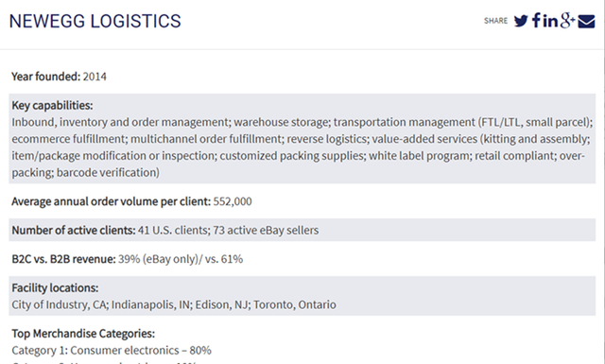Click the Key capabilities heading
This screenshot has height=364, width=605.
(52, 105)
